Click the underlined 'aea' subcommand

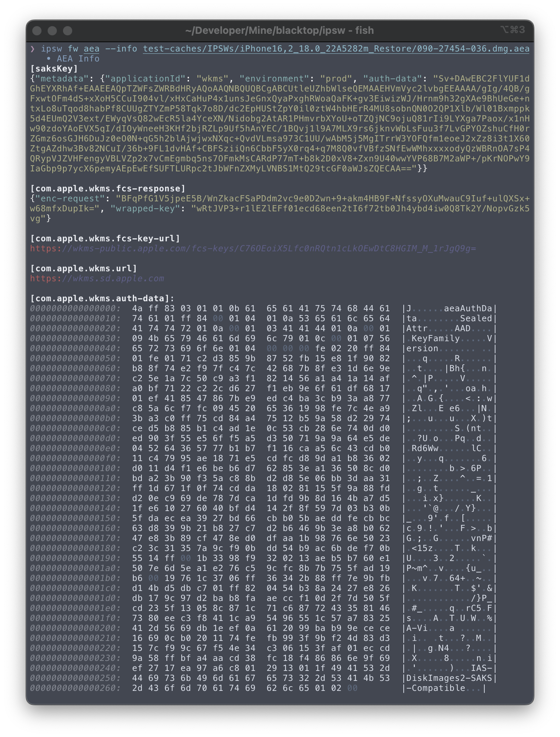pyautogui.click(x=91, y=49)
